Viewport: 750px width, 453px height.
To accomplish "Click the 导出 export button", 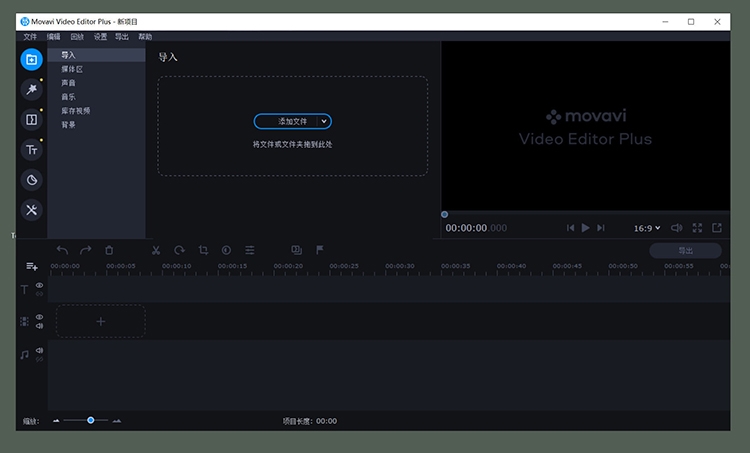I will pyautogui.click(x=685, y=250).
